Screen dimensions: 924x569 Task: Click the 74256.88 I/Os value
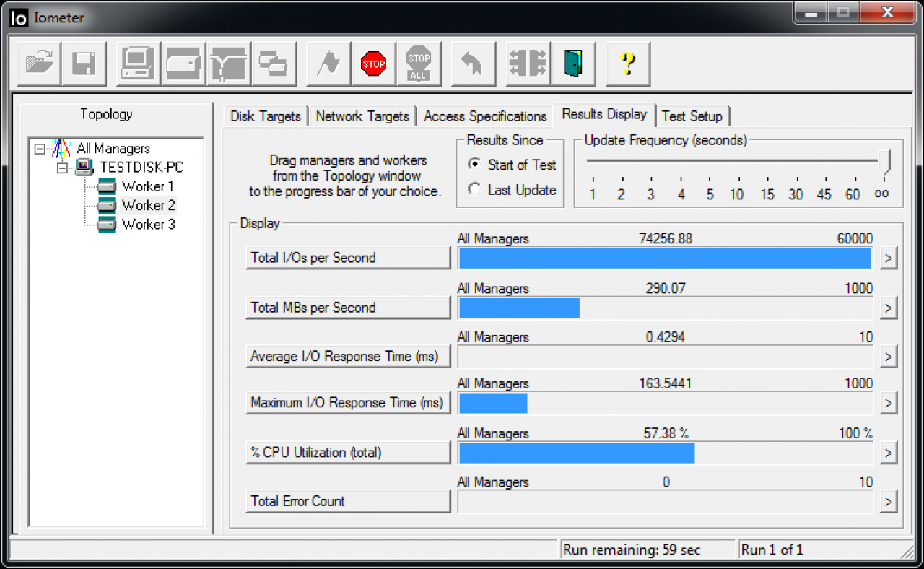[665, 239]
